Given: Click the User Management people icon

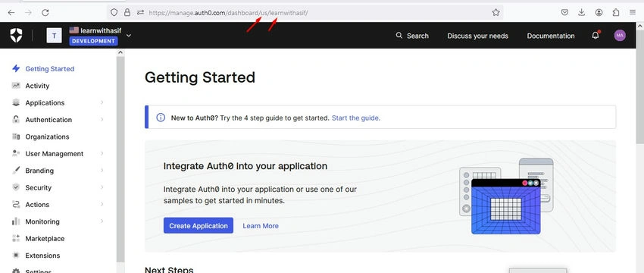Looking at the screenshot, I should pos(16,153).
